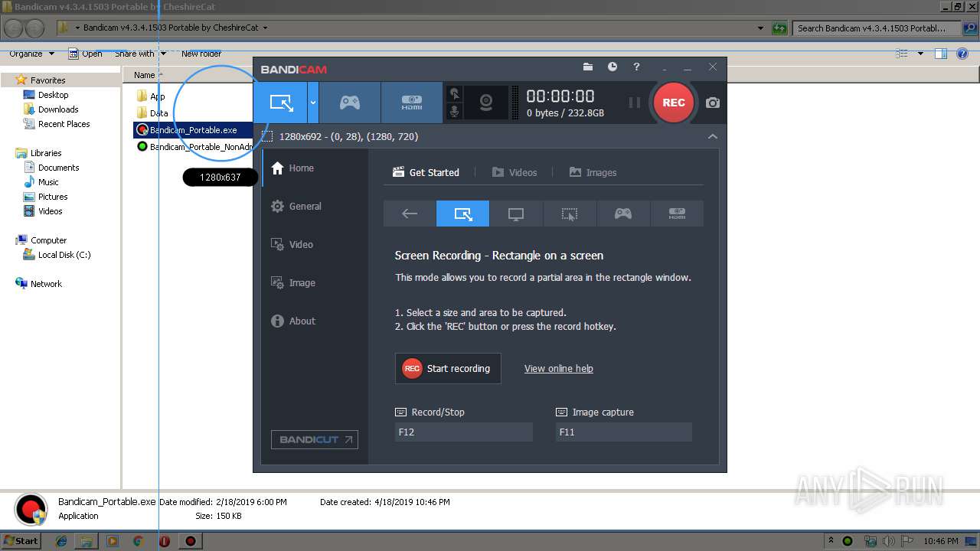
Task: Open Desktop under Favorites
Action: coord(53,95)
